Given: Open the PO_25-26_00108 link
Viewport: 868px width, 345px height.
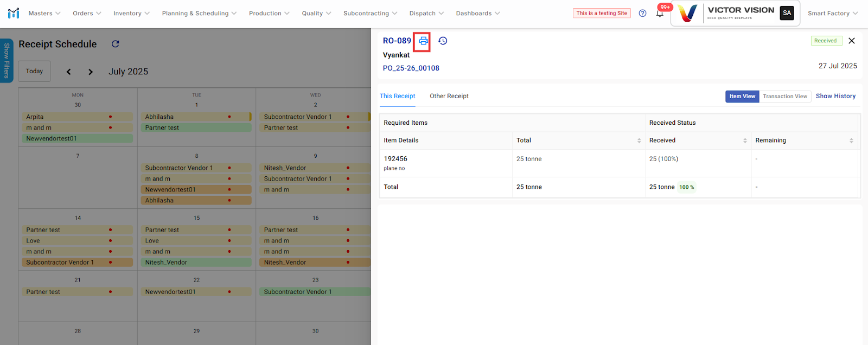Looking at the screenshot, I should coord(411,68).
